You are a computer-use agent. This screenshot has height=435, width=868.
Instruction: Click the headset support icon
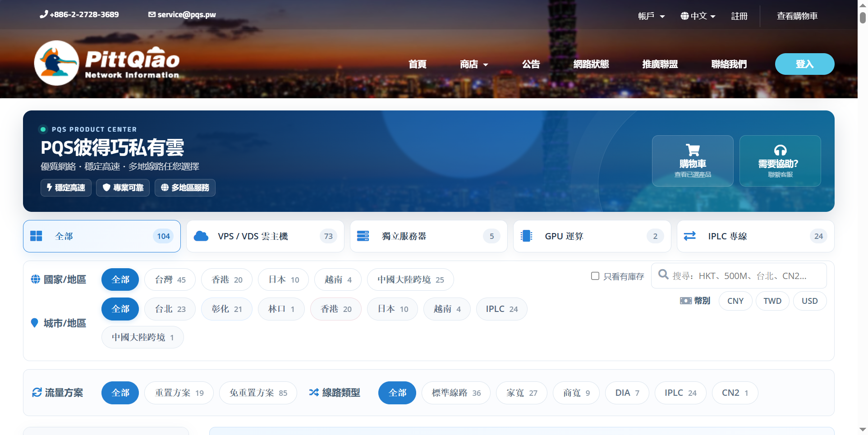(x=780, y=150)
